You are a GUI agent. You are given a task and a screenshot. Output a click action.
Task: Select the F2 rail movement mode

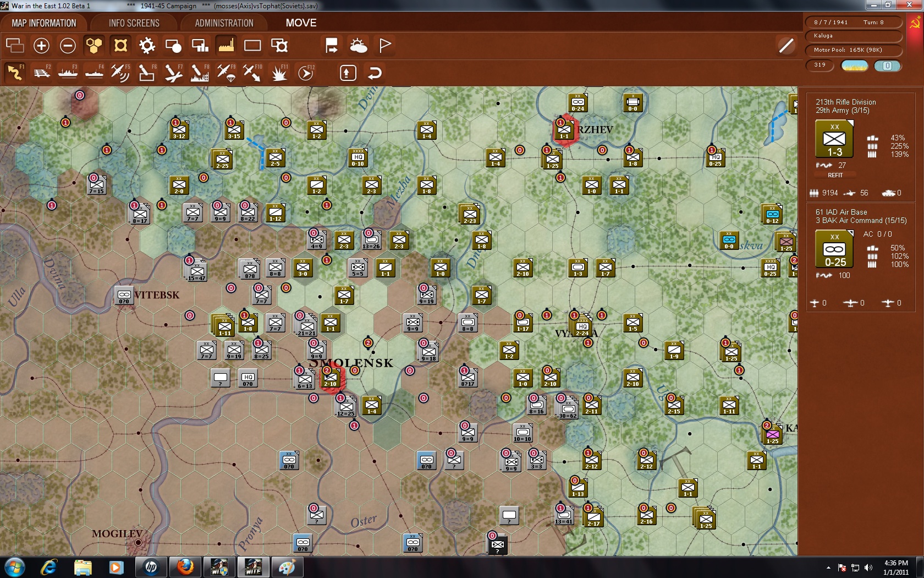41,73
